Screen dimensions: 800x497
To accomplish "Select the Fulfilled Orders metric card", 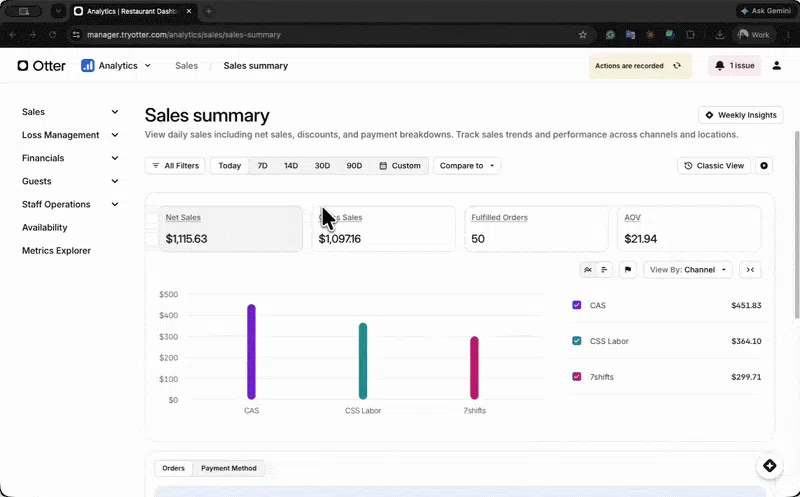I will pos(536,229).
